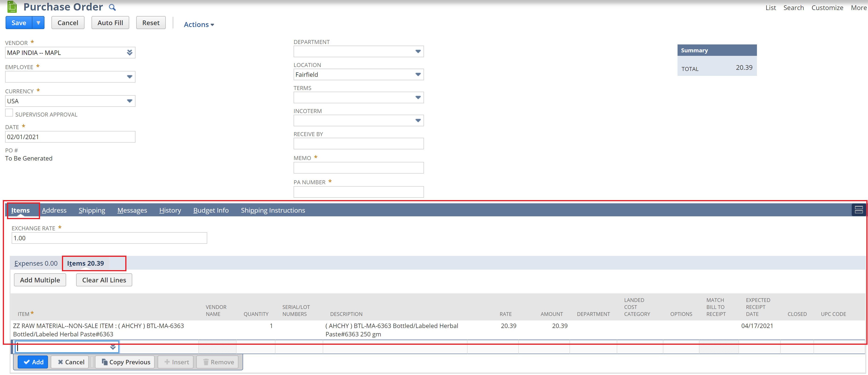The width and height of the screenshot is (868, 375).
Task: Open the Incoterm dropdown
Action: 418,120
